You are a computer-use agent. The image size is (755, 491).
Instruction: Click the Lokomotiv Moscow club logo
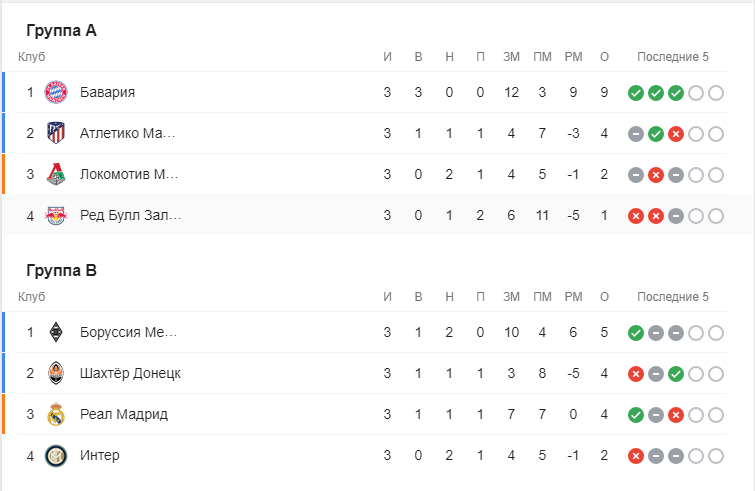[x=56, y=175]
